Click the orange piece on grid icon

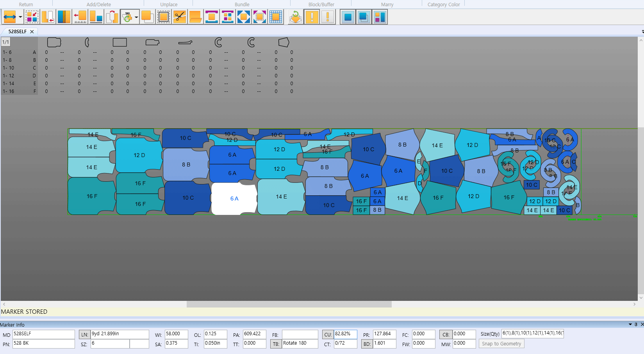point(275,17)
